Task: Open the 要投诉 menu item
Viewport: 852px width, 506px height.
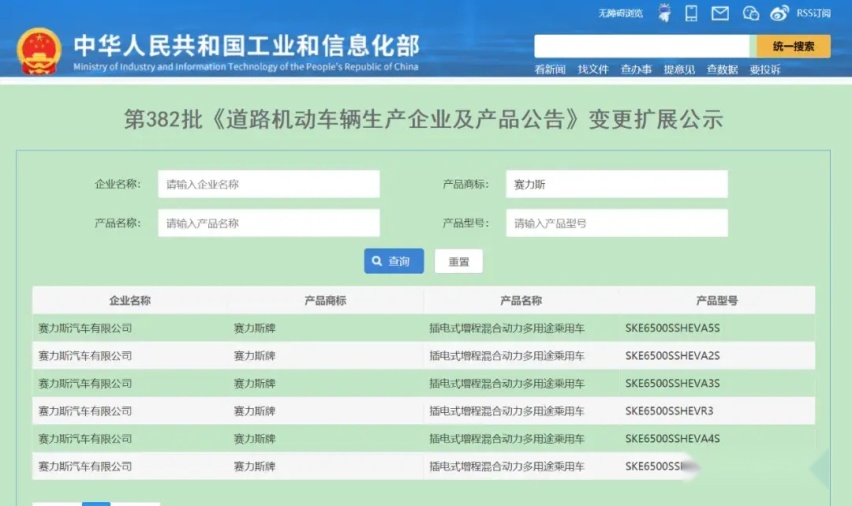Action: 765,69
